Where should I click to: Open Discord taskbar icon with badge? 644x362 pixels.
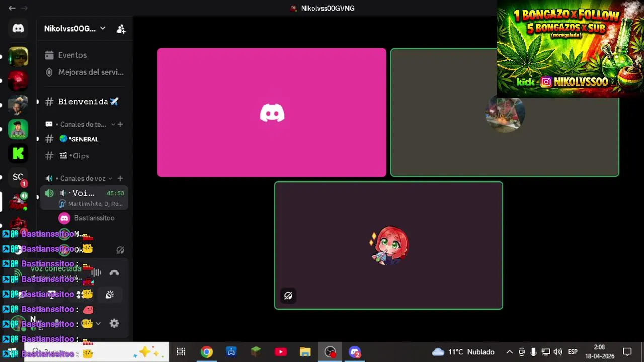tap(355, 352)
